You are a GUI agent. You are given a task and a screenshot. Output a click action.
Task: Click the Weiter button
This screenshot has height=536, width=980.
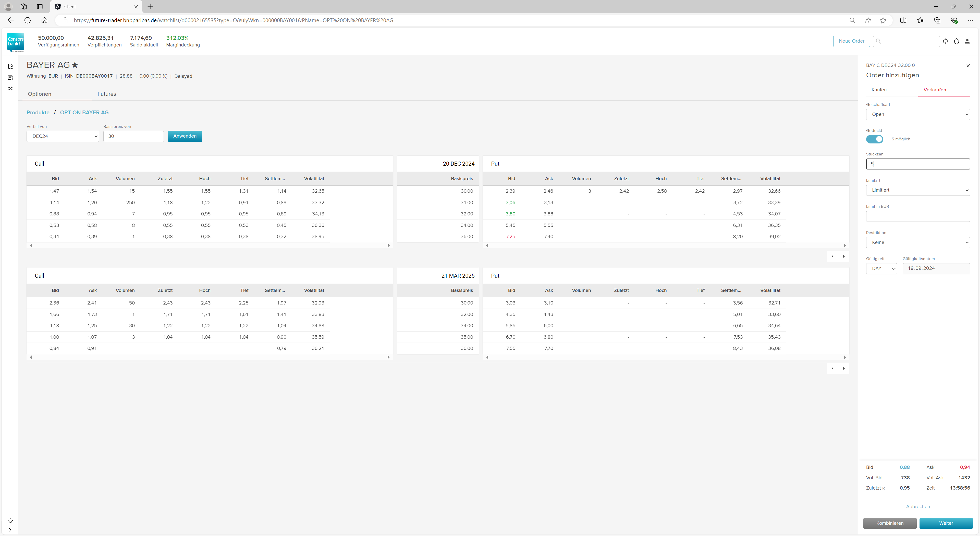click(946, 523)
